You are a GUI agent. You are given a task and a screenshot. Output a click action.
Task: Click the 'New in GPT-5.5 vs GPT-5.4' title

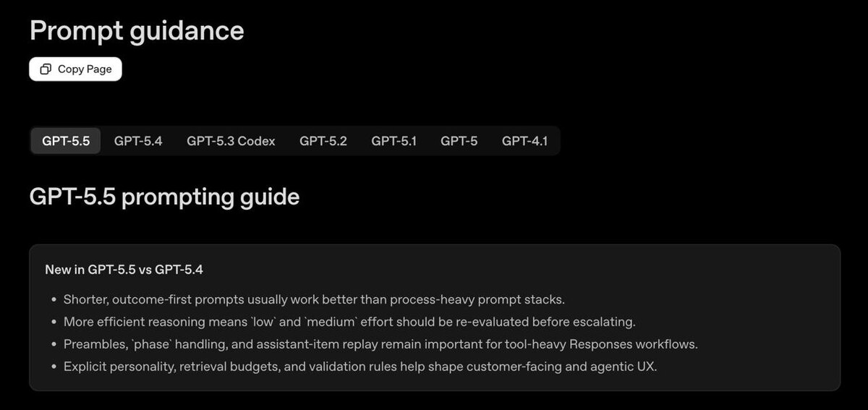124,270
